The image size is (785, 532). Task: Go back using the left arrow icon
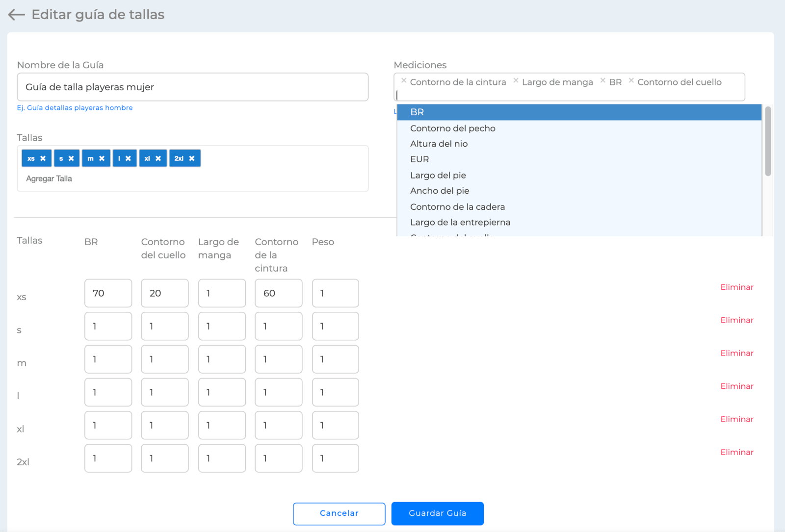16,15
